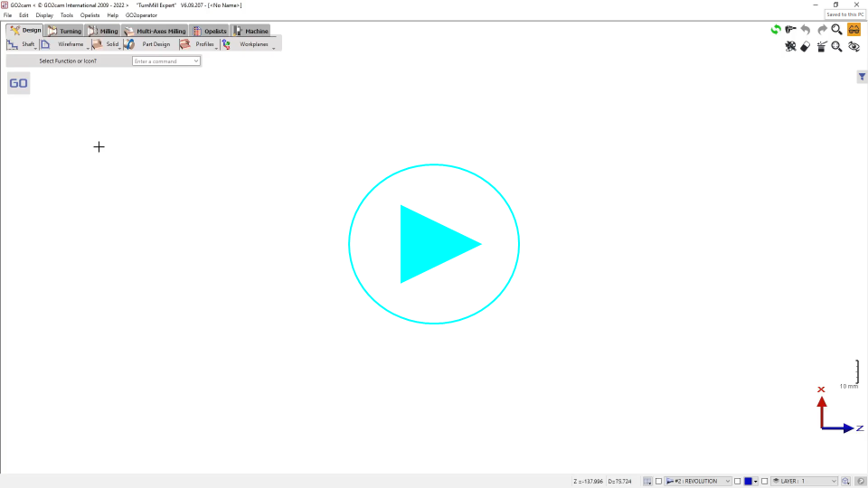Image resolution: width=868 pixels, height=488 pixels.
Task: Expand the Enter a command combo box
Action: 196,61
